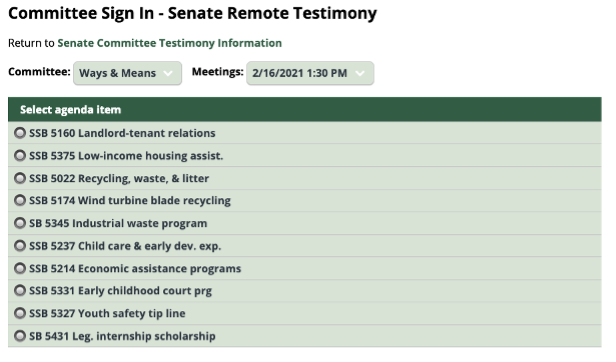Click the Select agenda item header bar

[304, 109]
